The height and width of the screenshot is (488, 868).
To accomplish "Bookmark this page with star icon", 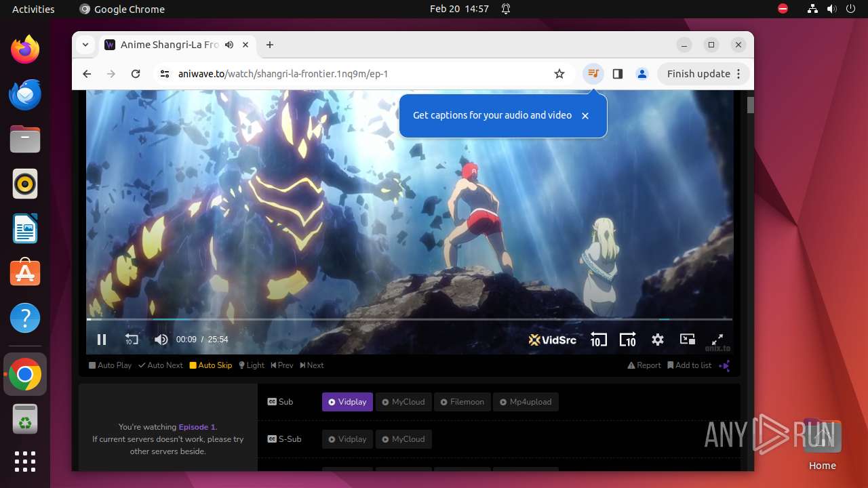I will tap(559, 74).
